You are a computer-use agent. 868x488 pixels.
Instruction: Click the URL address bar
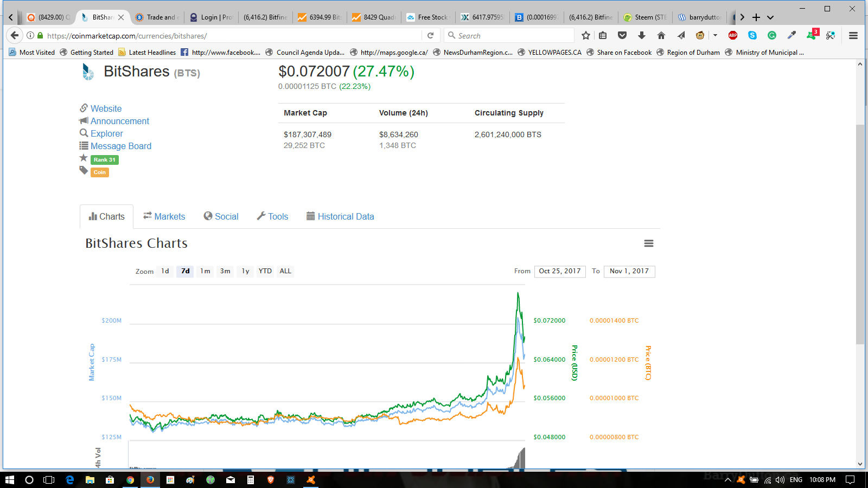point(233,36)
